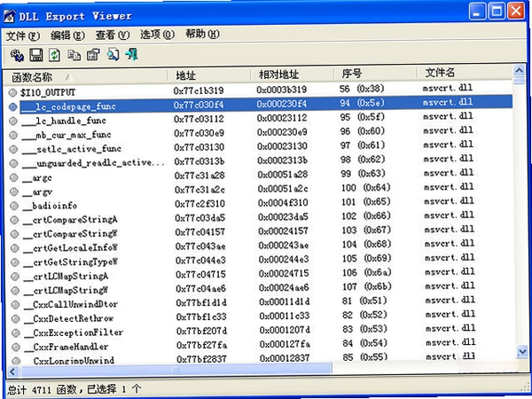The width and height of the screenshot is (532, 399).
Task: Click ordinal cell 102 (0x66)
Action: point(366,215)
